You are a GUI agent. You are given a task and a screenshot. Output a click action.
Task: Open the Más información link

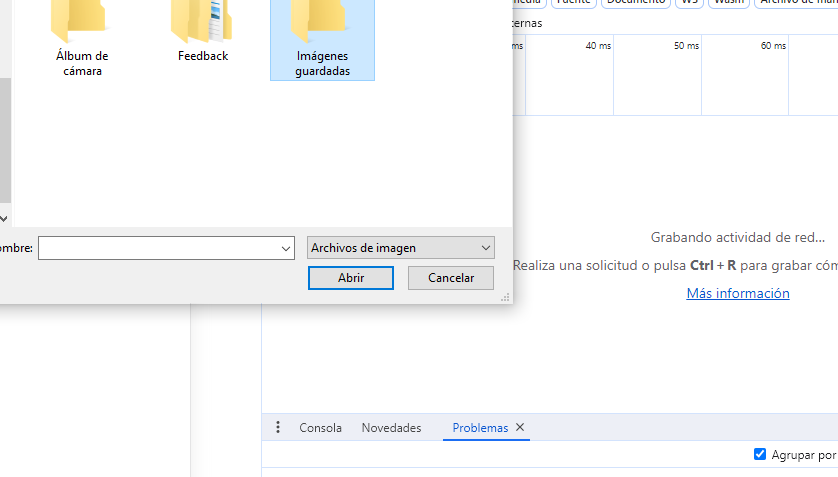[738, 293]
